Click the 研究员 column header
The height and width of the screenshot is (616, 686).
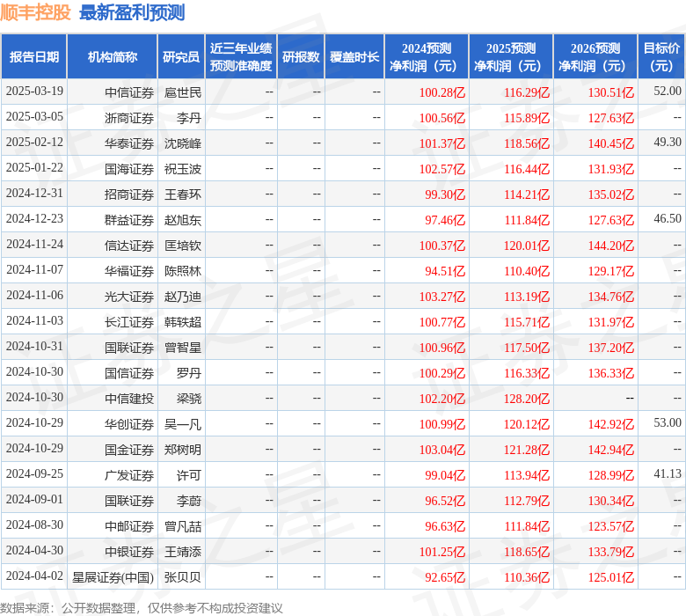(x=181, y=57)
